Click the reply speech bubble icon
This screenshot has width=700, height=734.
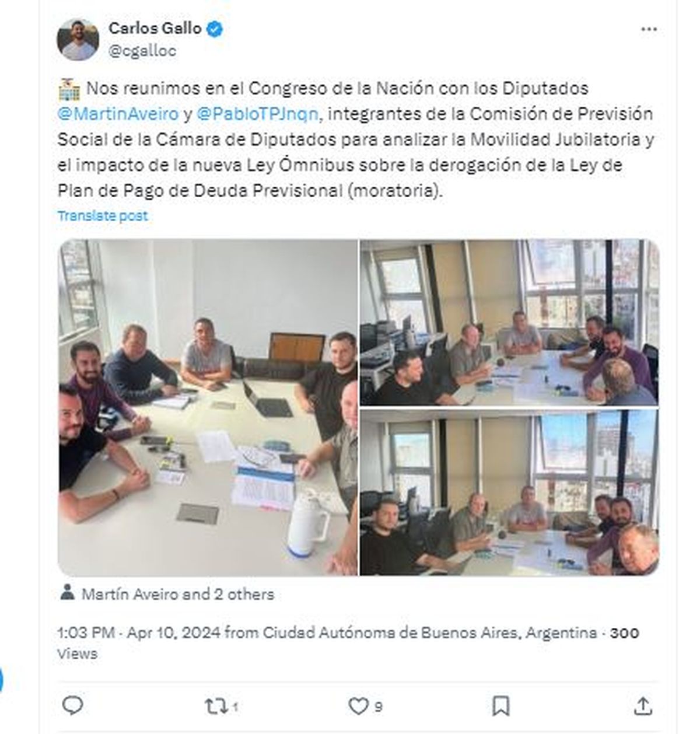tap(73, 706)
